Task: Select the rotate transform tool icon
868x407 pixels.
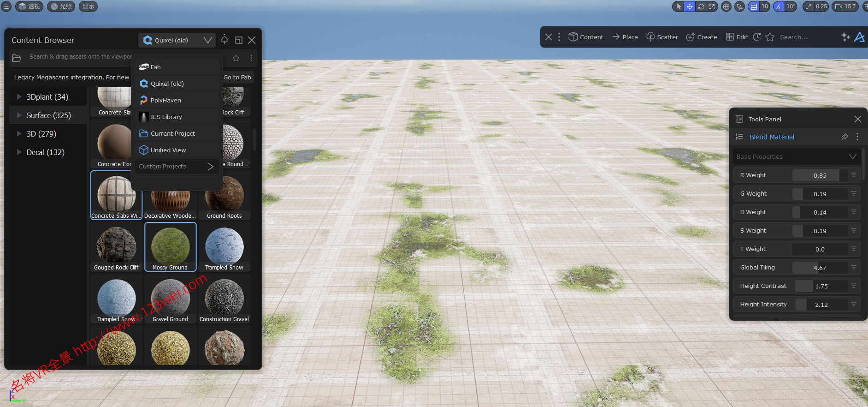Action: tap(701, 6)
